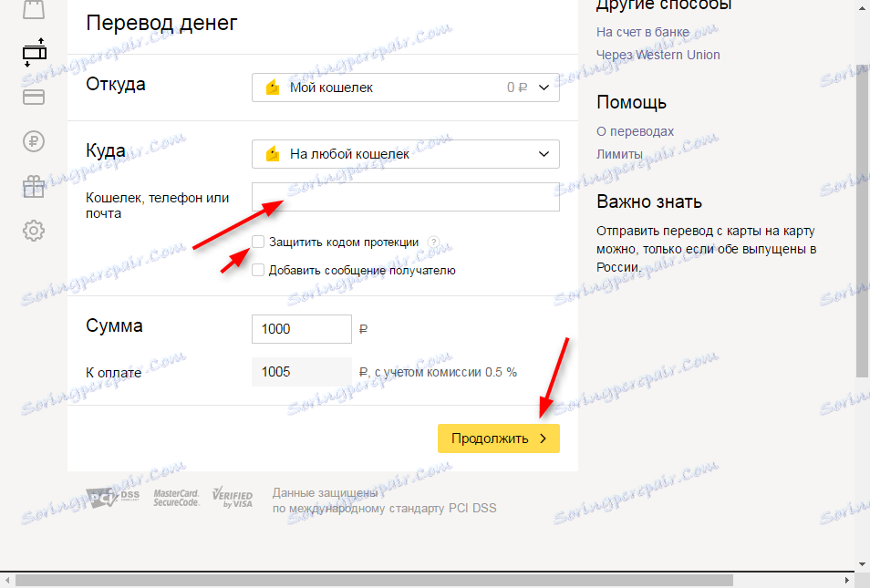Click the PCI DSS logo

tap(113, 498)
